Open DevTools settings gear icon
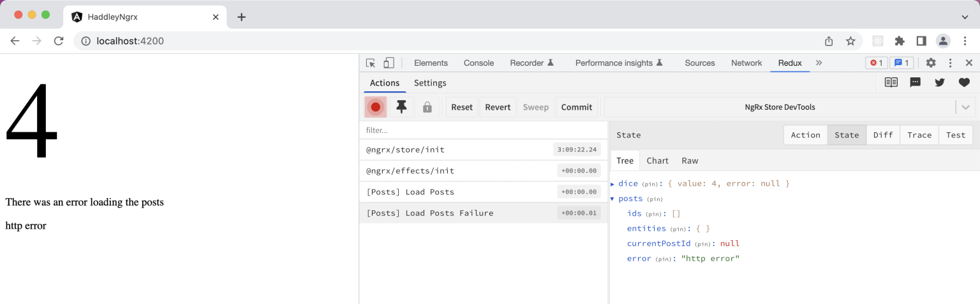980x304 pixels. pyautogui.click(x=931, y=63)
